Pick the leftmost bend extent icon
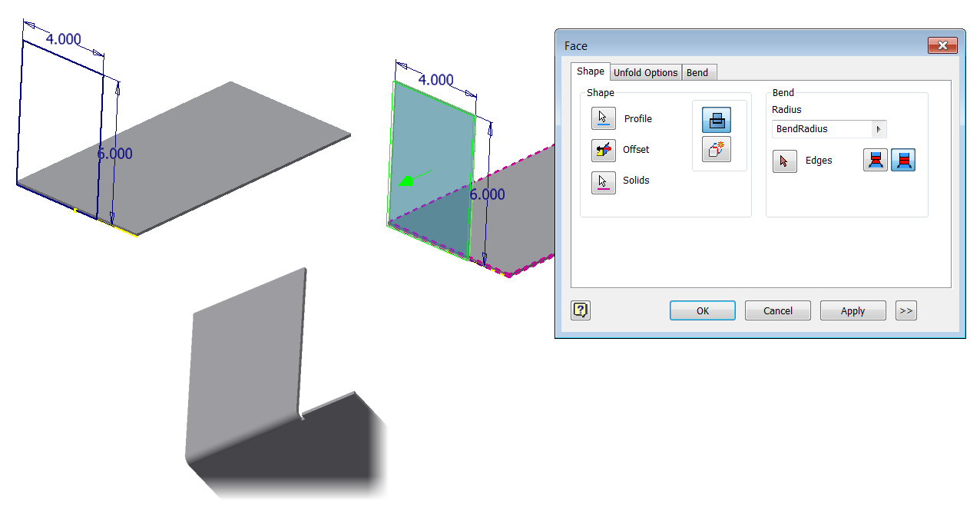 pos(875,160)
